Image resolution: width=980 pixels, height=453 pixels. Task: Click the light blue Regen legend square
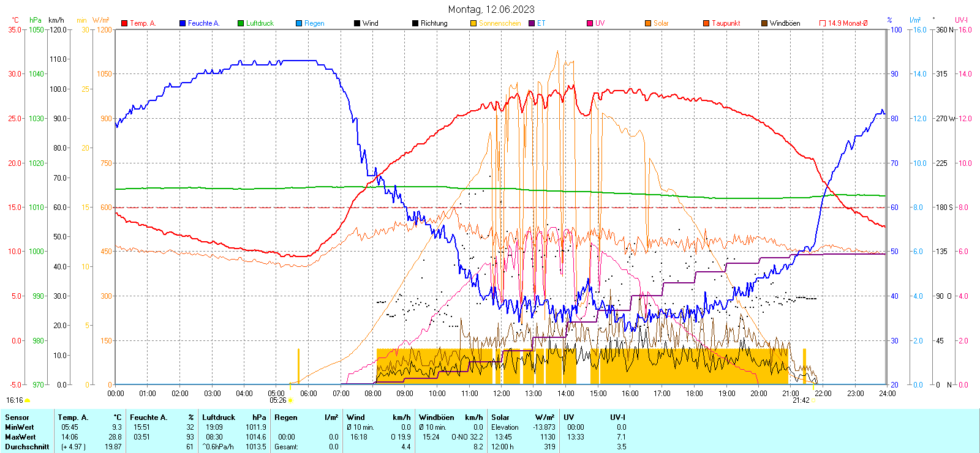point(299,23)
